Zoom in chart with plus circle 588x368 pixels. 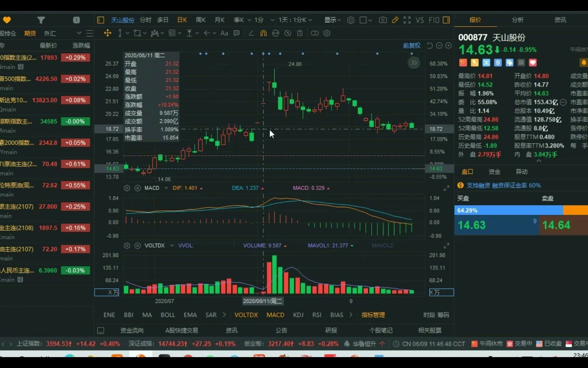(448, 46)
